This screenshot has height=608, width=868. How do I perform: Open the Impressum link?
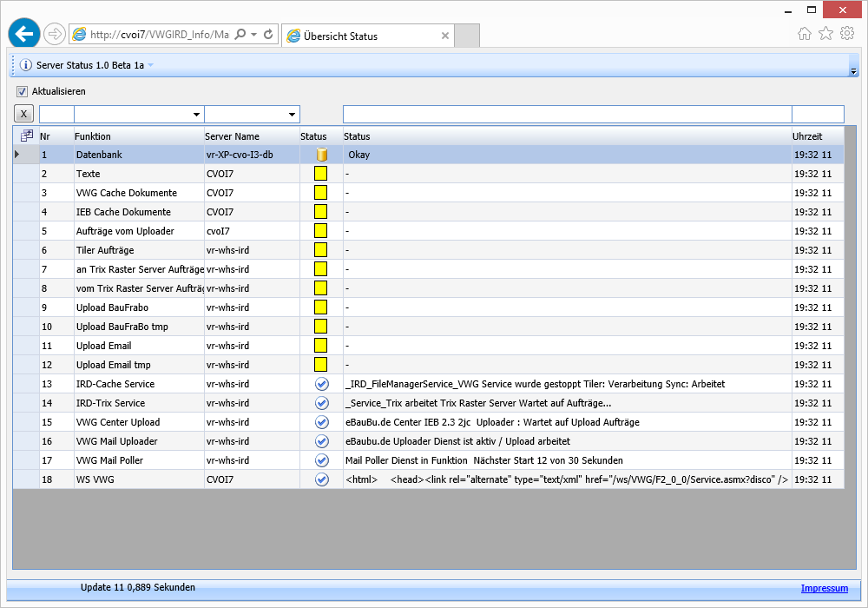pos(825,588)
